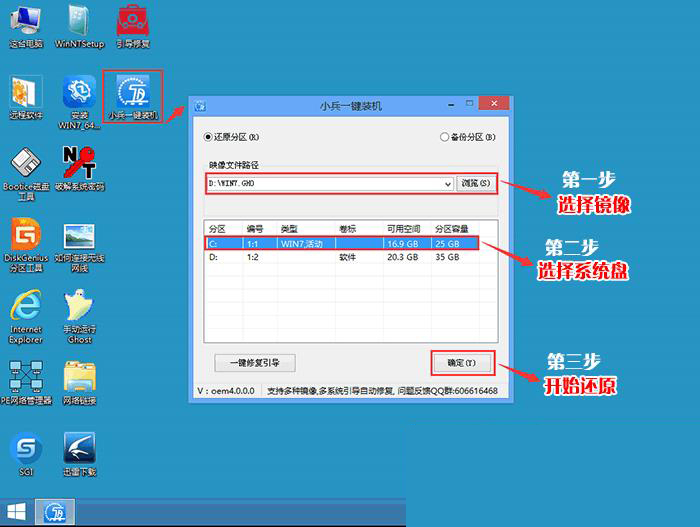
Task: Maximize the 小兵一键装机 window
Action: [469, 103]
